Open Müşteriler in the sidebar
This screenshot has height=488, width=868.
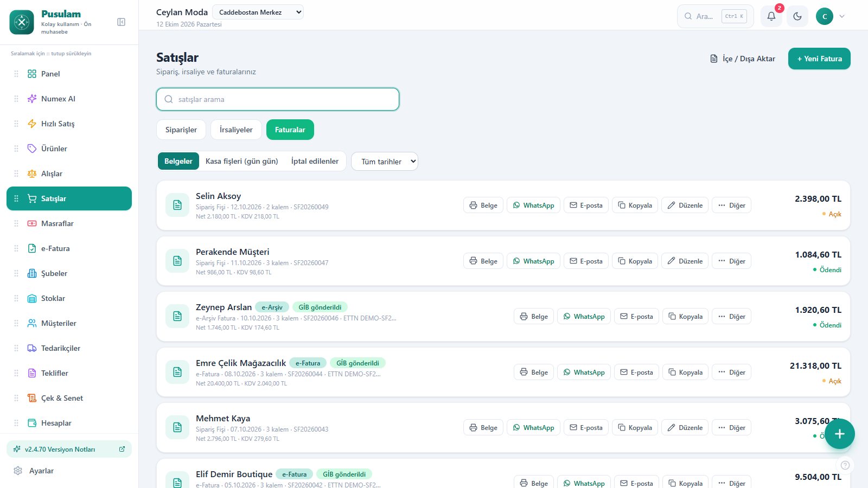coord(69,323)
